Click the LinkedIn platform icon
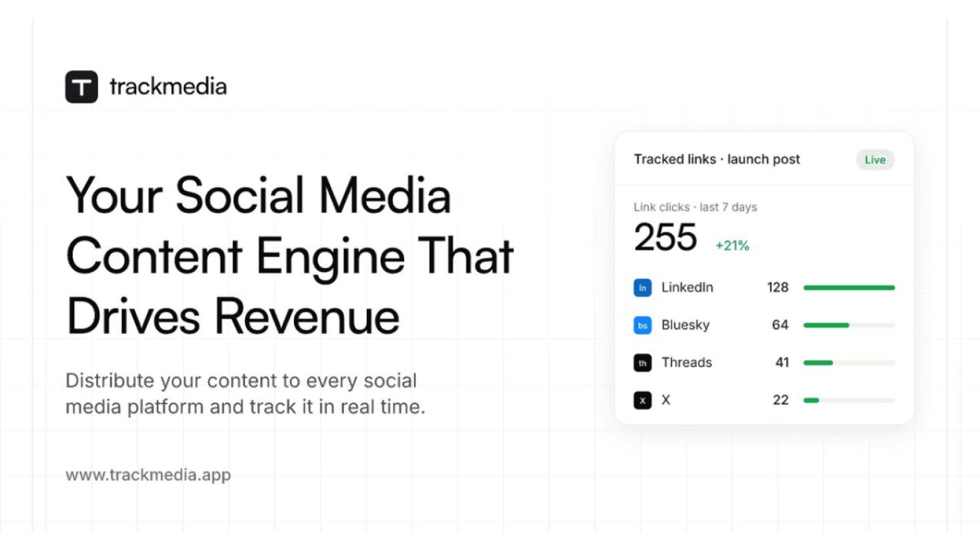 point(642,288)
